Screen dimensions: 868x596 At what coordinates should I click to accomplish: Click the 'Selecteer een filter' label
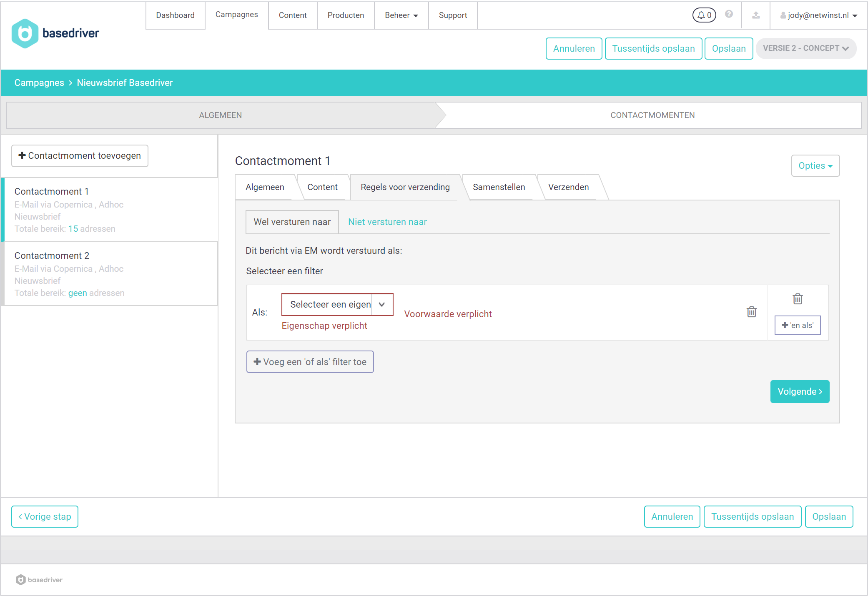pos(284,271)
